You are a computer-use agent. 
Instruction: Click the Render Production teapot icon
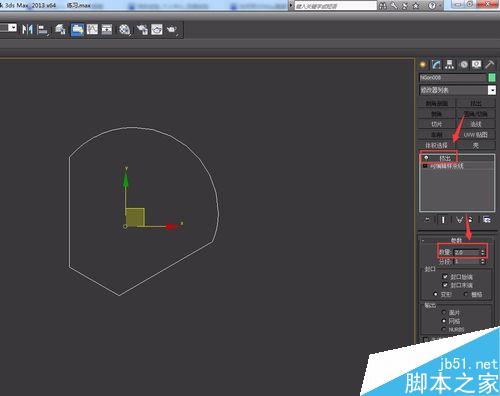tap(172, 30)
